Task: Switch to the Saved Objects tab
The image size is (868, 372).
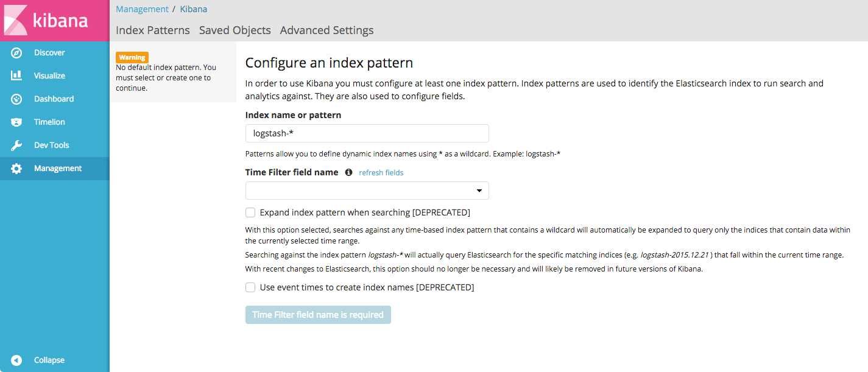Action: (235, 30)
